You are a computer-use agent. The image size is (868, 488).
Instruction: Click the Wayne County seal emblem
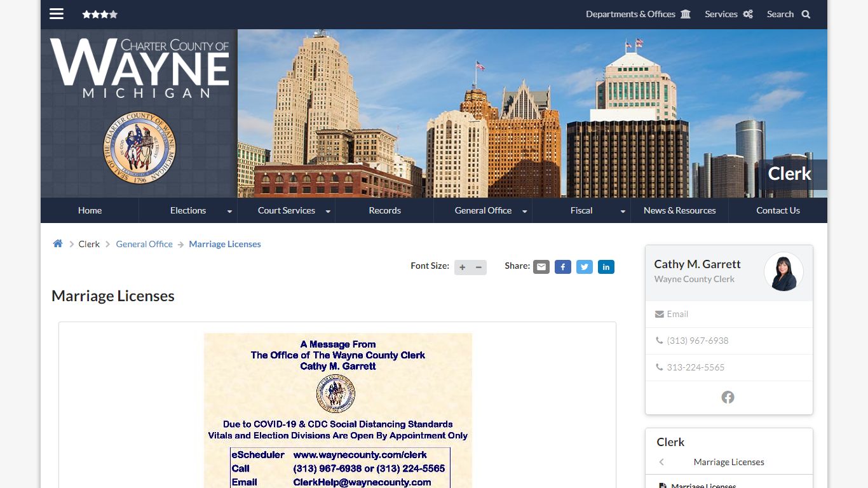139,148
